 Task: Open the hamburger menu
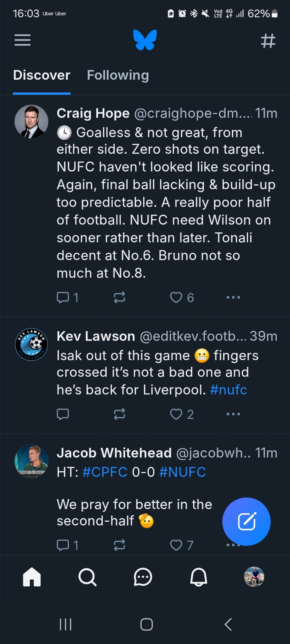coord(23,40)
